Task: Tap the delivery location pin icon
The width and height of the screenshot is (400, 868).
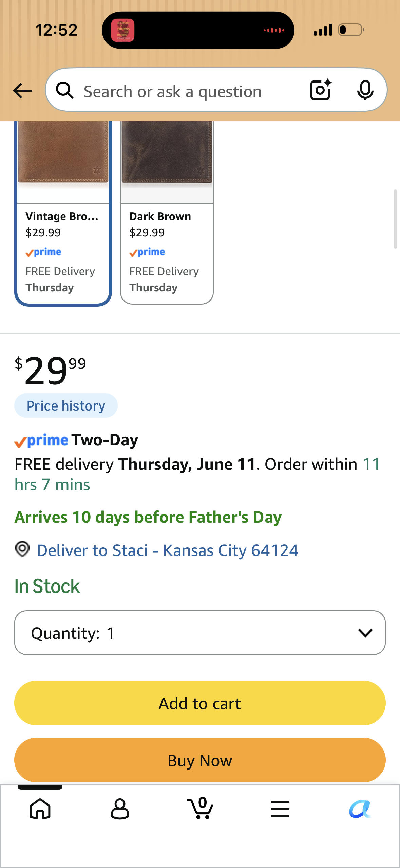Action: [22, 549]
